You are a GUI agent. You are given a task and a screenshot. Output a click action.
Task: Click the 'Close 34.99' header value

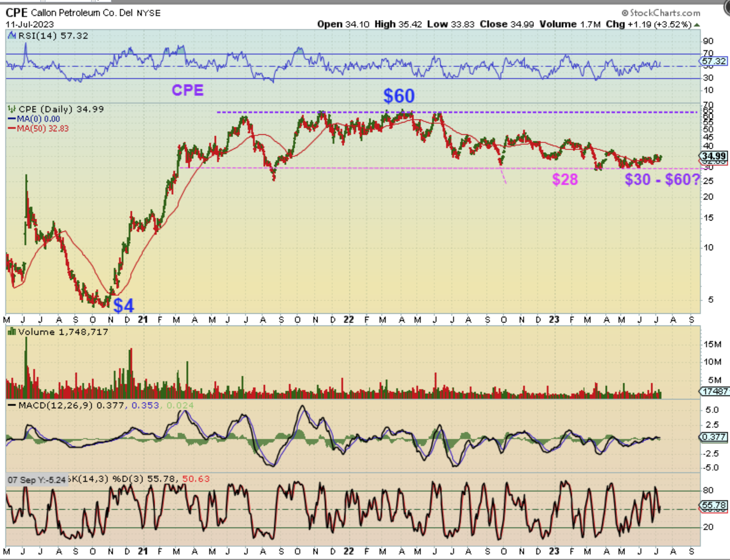click(507, 24)
